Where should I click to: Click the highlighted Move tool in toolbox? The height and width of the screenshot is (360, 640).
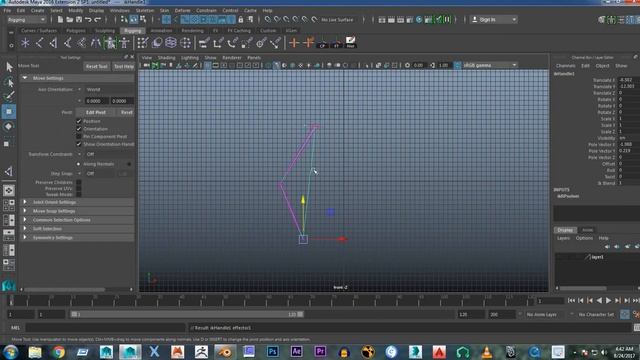[x=9, y=111]
